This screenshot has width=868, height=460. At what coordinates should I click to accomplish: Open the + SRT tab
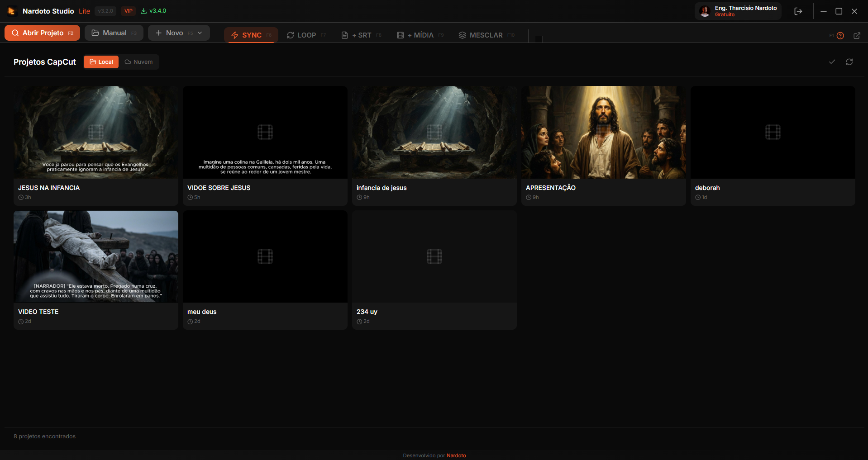click(x=361, y=35)
